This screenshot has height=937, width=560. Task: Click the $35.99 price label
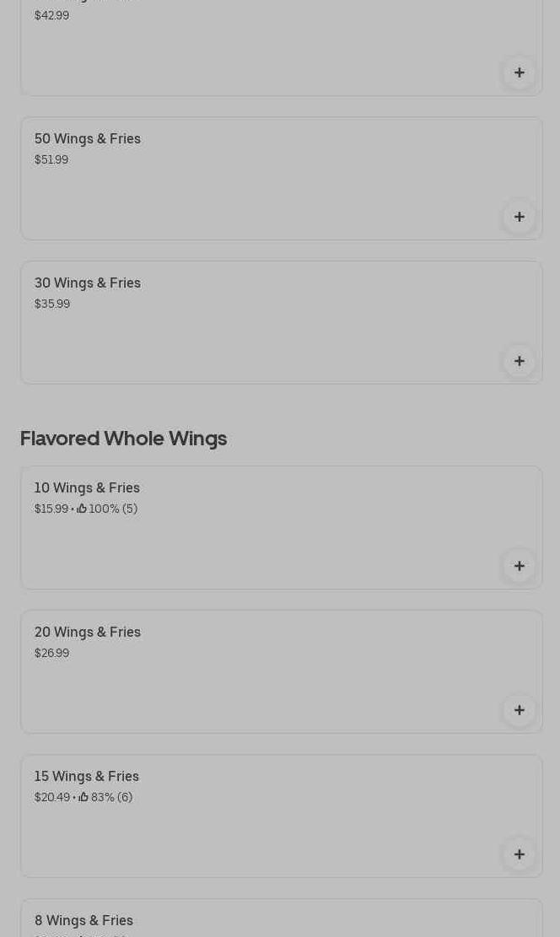pos(52,304)
